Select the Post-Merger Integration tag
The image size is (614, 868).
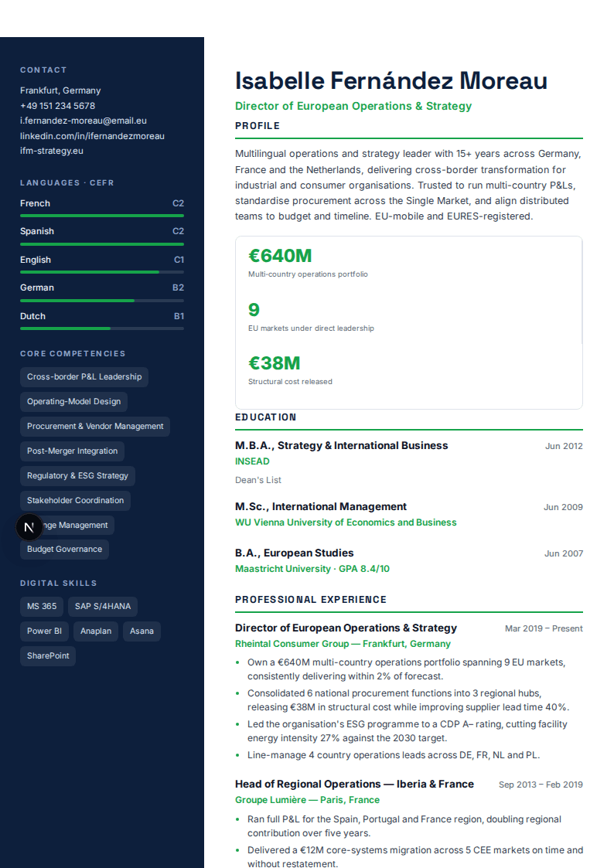[72, 451]
